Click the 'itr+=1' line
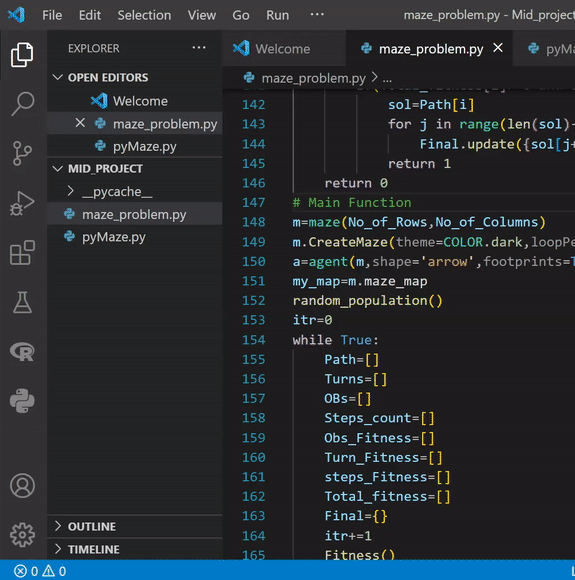 pos(348,536)
